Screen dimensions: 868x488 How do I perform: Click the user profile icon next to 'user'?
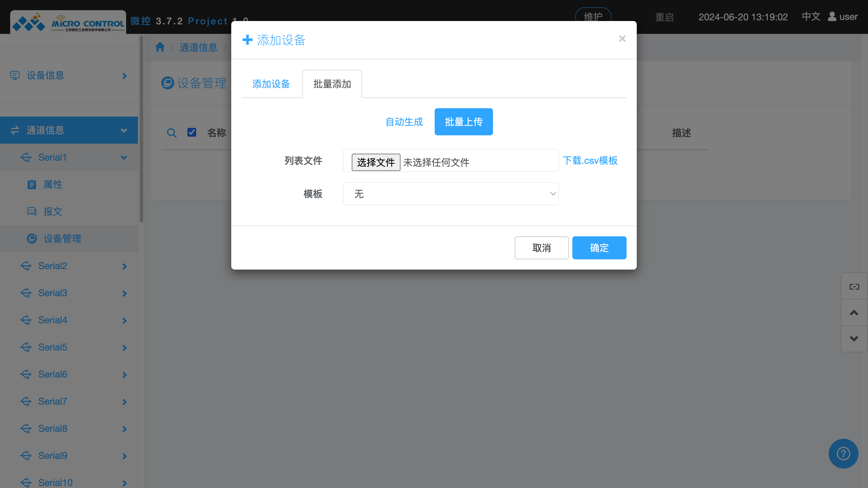click(831, 17)
